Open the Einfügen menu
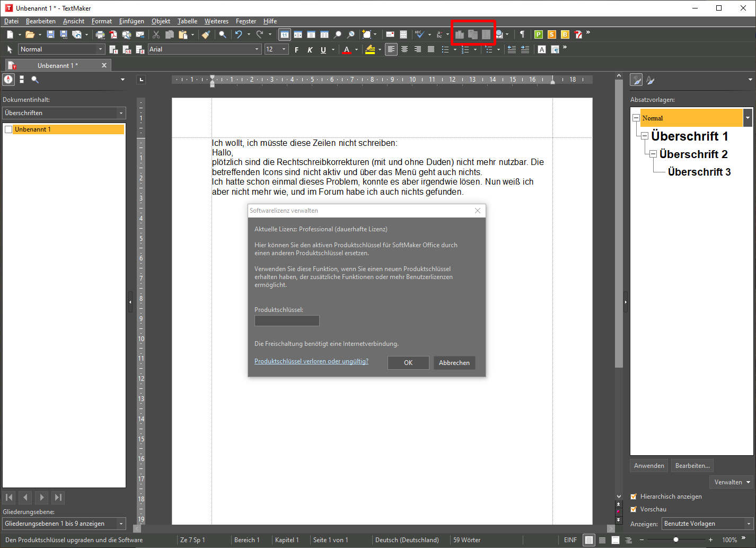 [131, 21]
